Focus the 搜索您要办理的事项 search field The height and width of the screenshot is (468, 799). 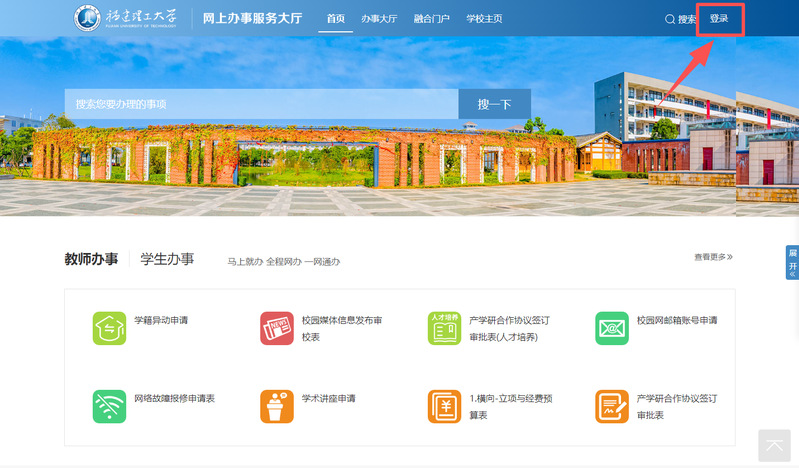[262, 104]
